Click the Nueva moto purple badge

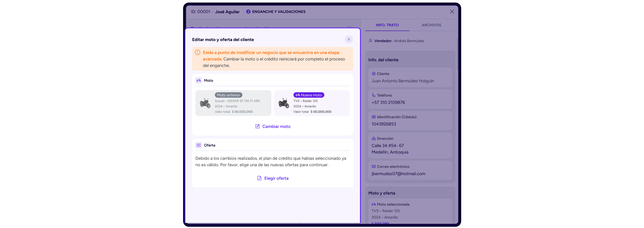tap(309, 95)
